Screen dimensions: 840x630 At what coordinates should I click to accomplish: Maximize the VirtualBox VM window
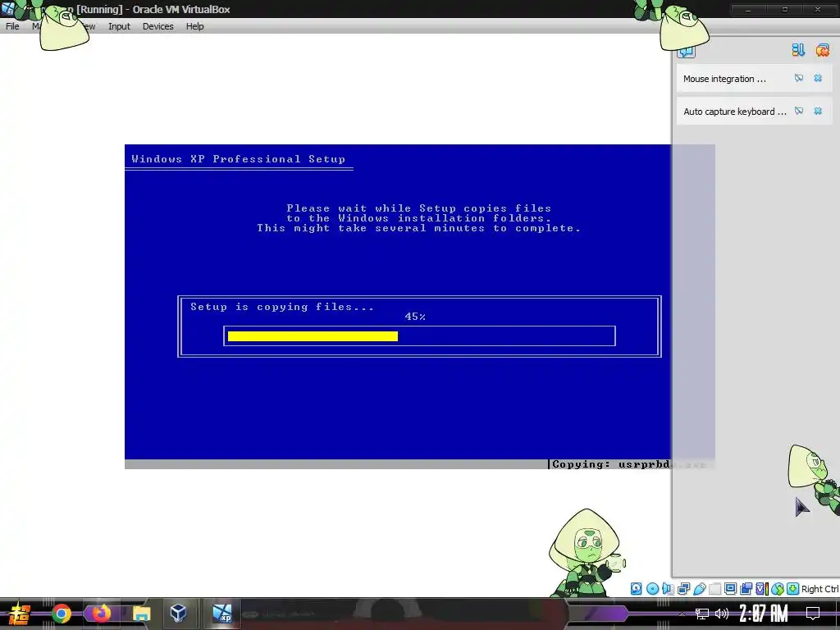click(x=785, y=9)
